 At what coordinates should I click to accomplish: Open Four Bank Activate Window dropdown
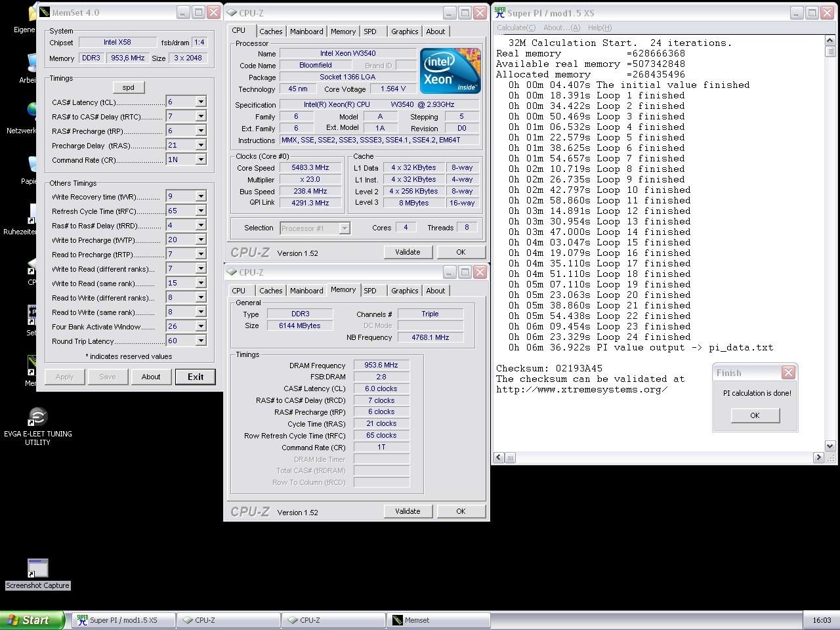pyautogui.click(x=201, y=326)
